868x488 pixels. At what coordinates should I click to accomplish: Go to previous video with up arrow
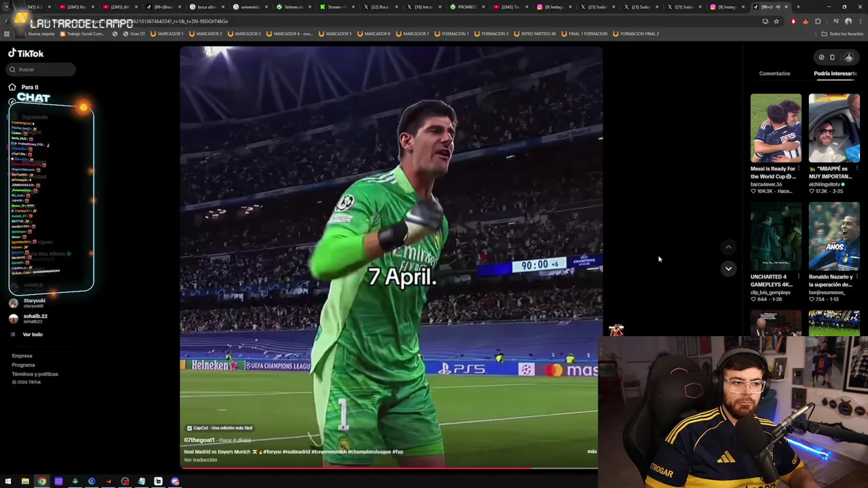(x=728, y=247)
